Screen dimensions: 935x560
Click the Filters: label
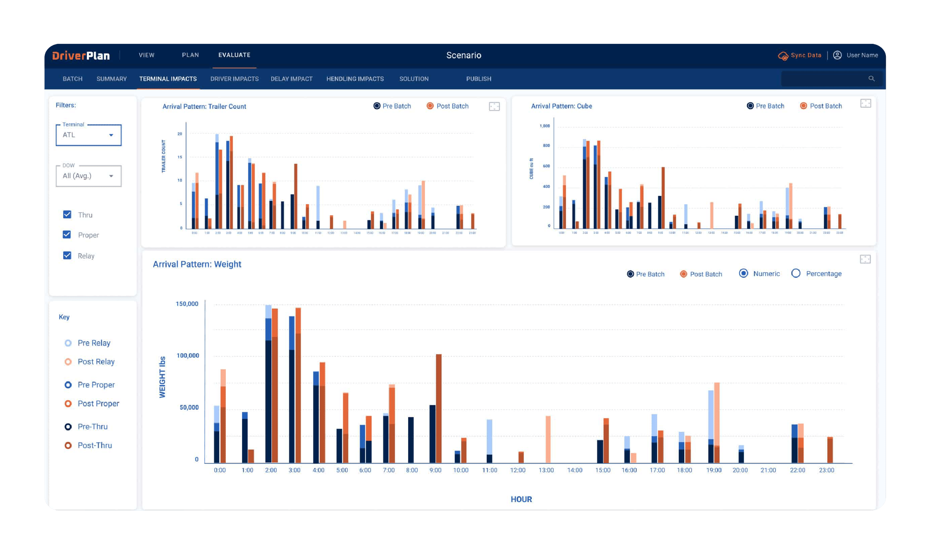coord(65,105)
